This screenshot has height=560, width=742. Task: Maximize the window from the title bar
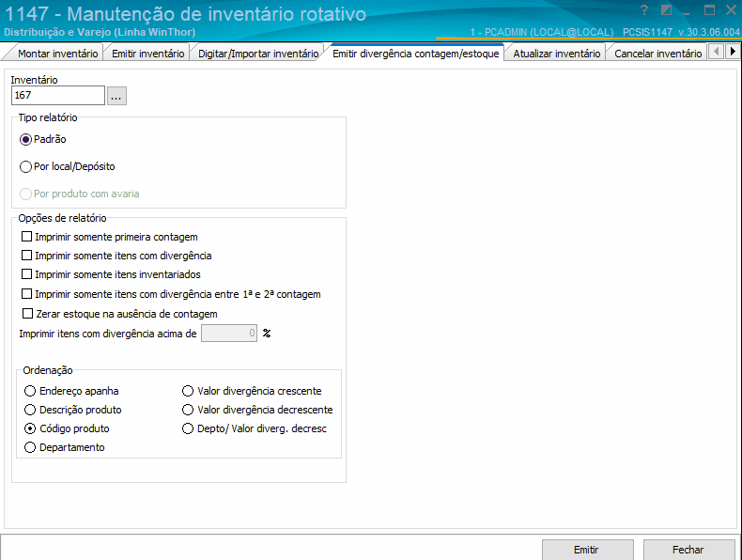[x=709, y=10]
